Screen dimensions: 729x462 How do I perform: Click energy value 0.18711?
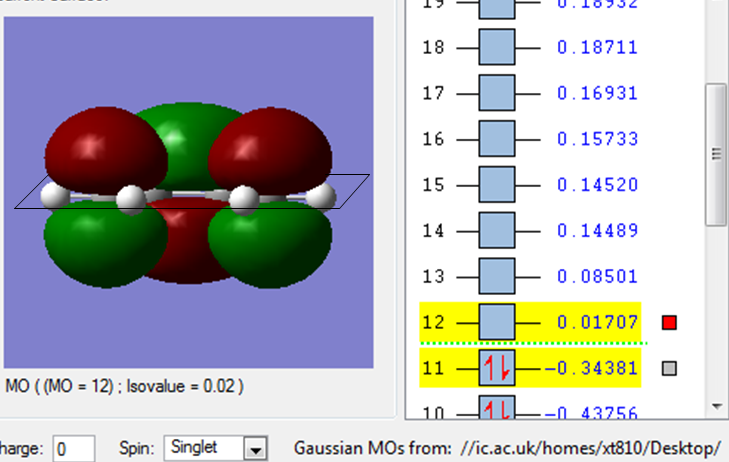click(597, 47)
